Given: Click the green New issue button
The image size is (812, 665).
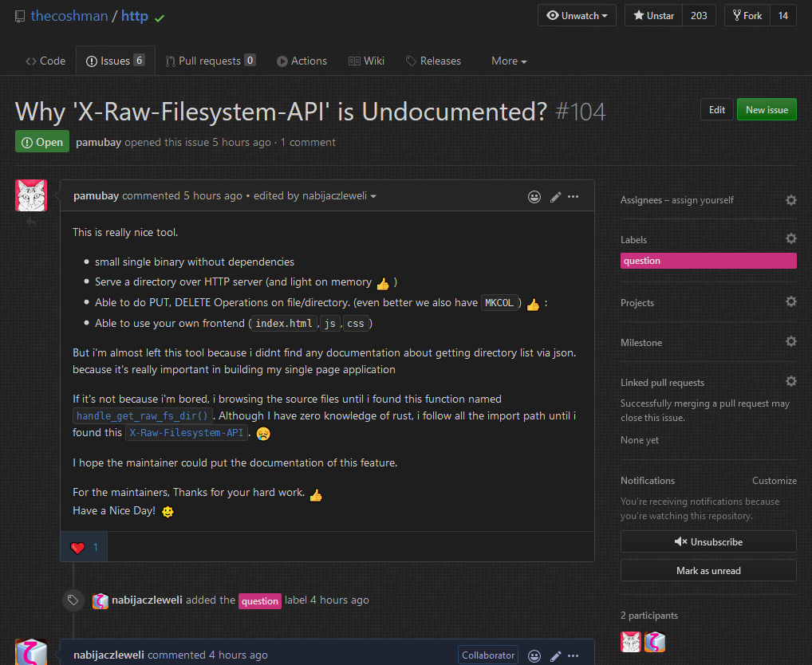Looking at the screenshot, I should pos(766,110).
